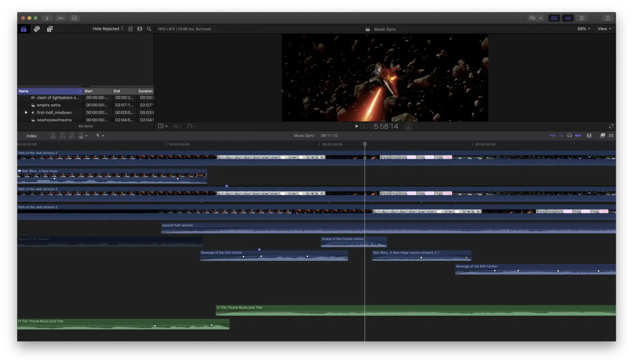
Task: Toggle solo headphones for selected items
Action: (569, 136)
